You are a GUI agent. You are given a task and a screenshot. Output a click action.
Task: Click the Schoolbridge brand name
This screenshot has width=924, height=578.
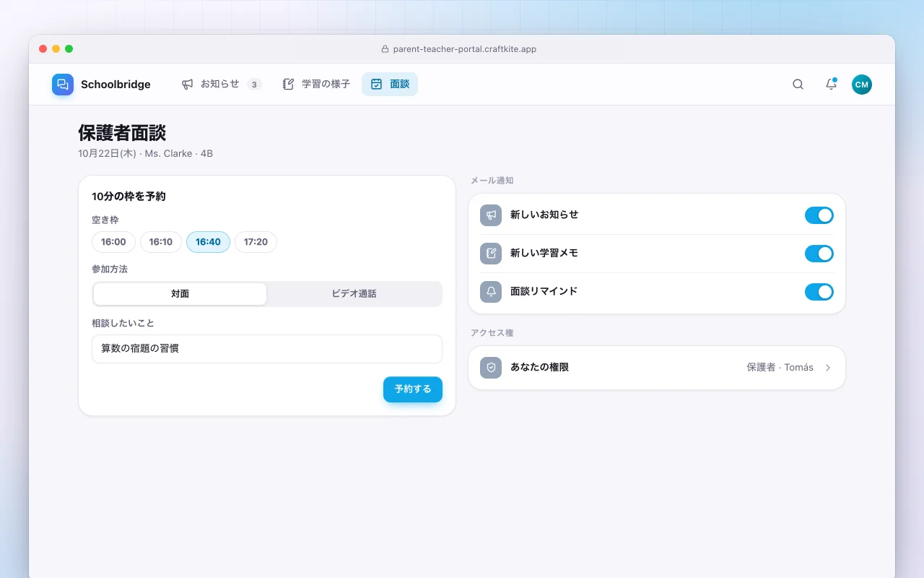(x=115, y=85)
